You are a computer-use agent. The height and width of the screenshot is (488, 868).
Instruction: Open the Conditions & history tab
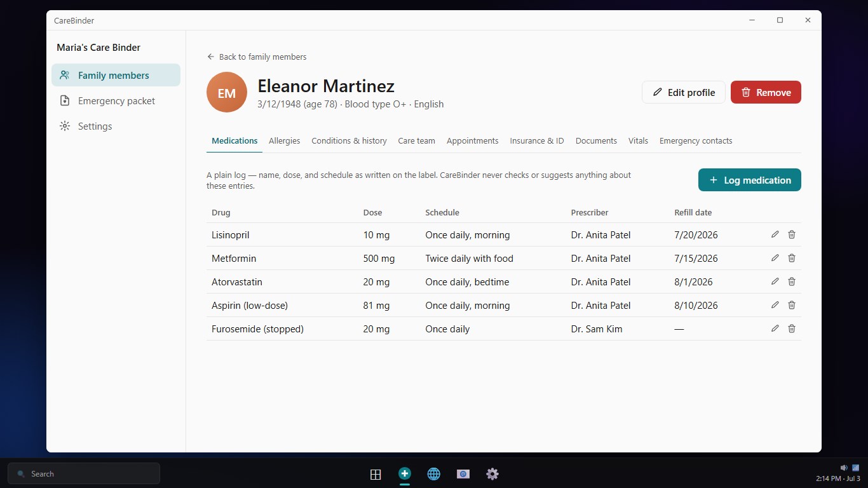click(x=349, y=141)
